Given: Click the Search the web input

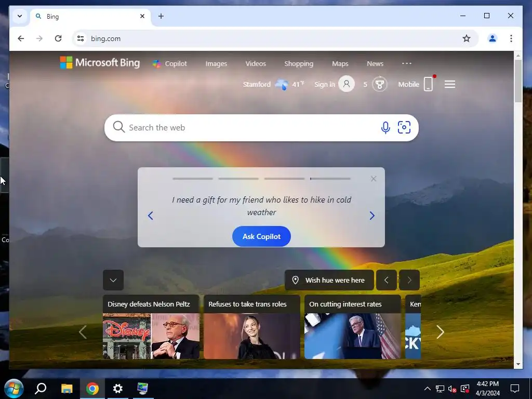Looking at the screenshot, I should tap(261, 128).
